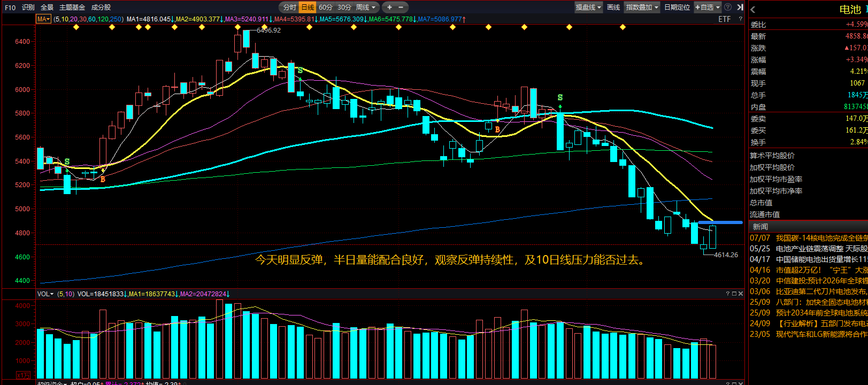Open 成分股 constituents list
Viewport: 868px width, 385px height.
101,7
